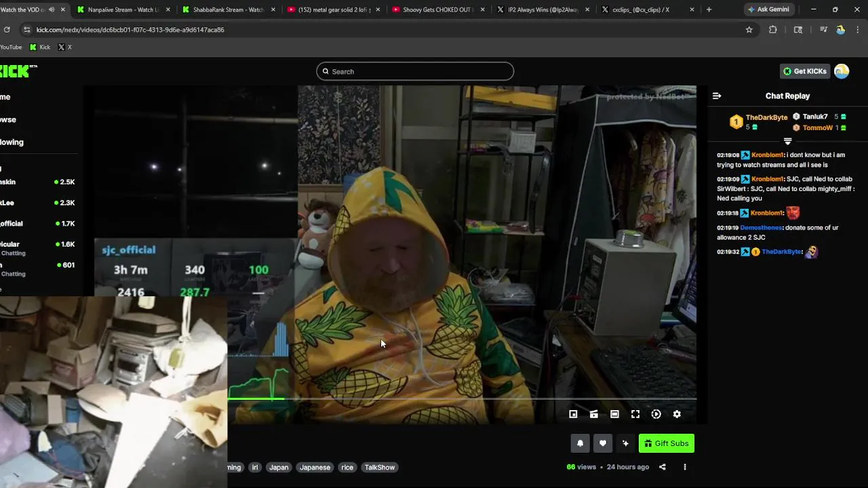Click TheDarkByte's emote at 02:19:32

(811, 252)
